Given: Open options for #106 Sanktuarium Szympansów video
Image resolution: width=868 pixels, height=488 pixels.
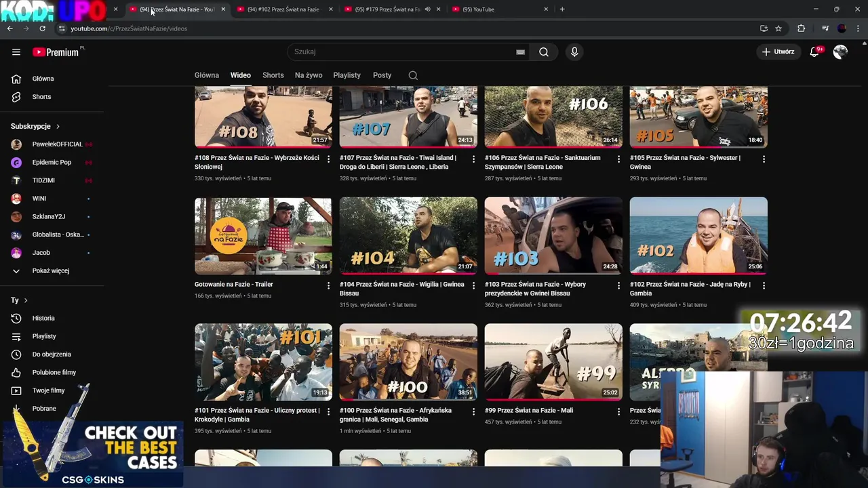Looking at the screenshot, I should (618, 159).
